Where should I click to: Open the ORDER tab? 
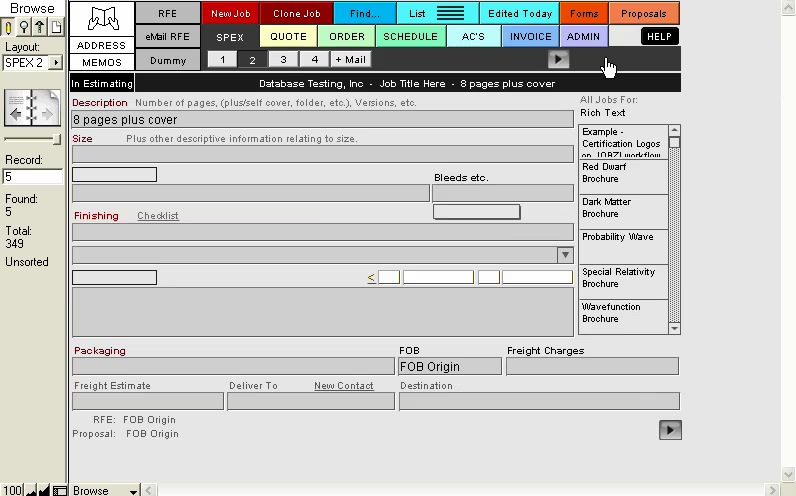[347, 37]
